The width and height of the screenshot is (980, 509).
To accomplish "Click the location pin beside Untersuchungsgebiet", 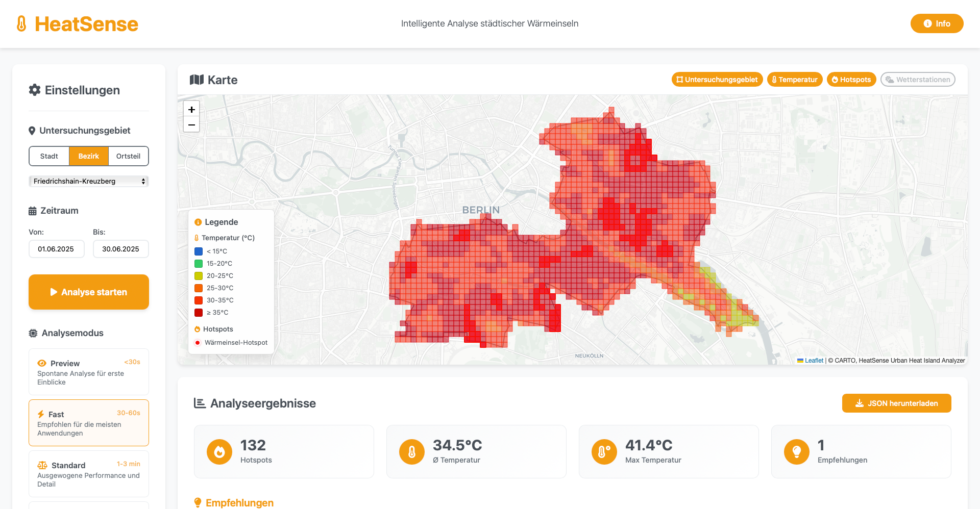I will (x=32, y=130).
